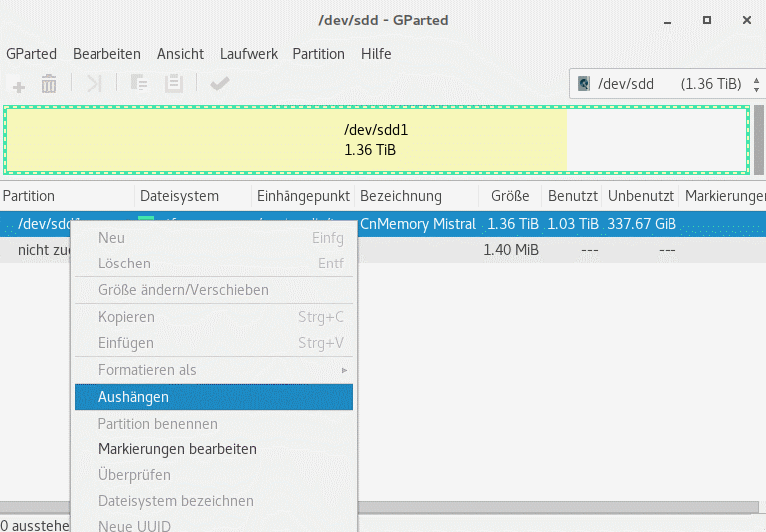Viewport: 766px width, 532px height.
Task: Click the 1.03 TiB used value
Action: [573, 224]
